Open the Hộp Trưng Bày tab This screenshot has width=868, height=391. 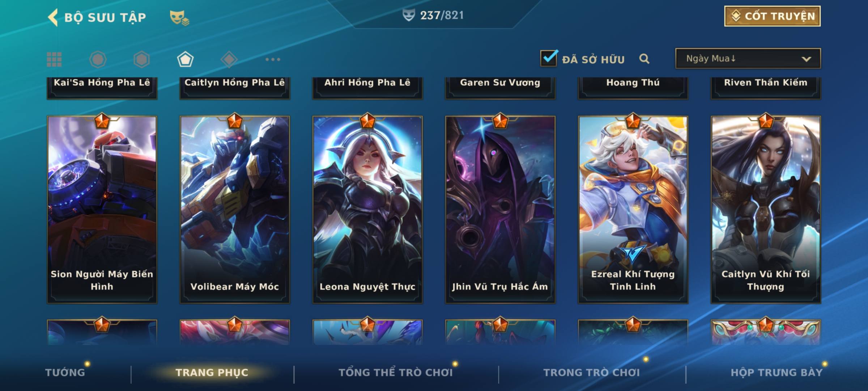pos(776,372)
